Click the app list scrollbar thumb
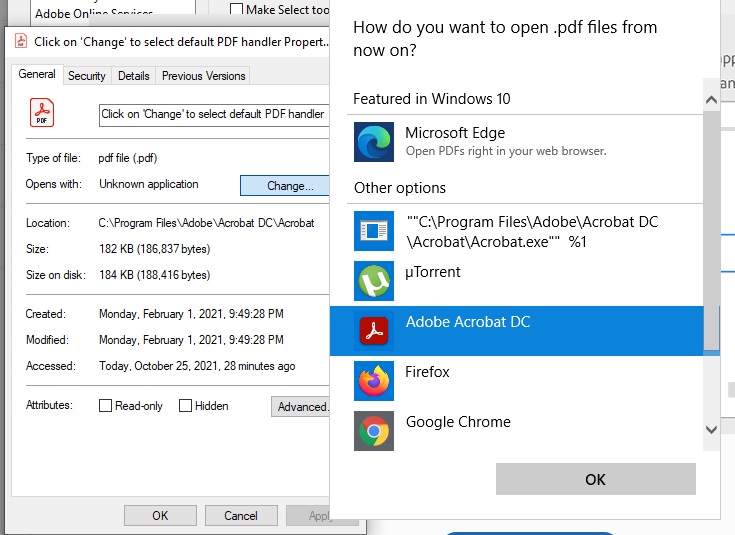Viewport: 735px width, 535px height. coord(712,230)
